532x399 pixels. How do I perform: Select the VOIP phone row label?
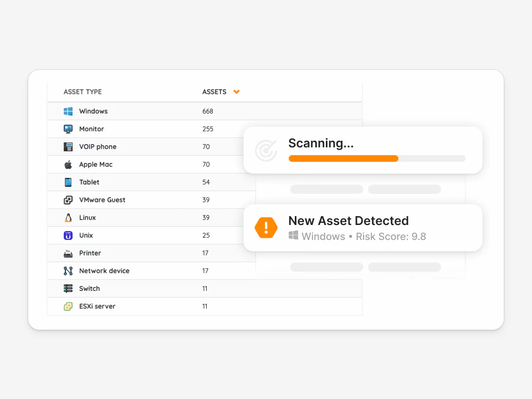(98, 146)
